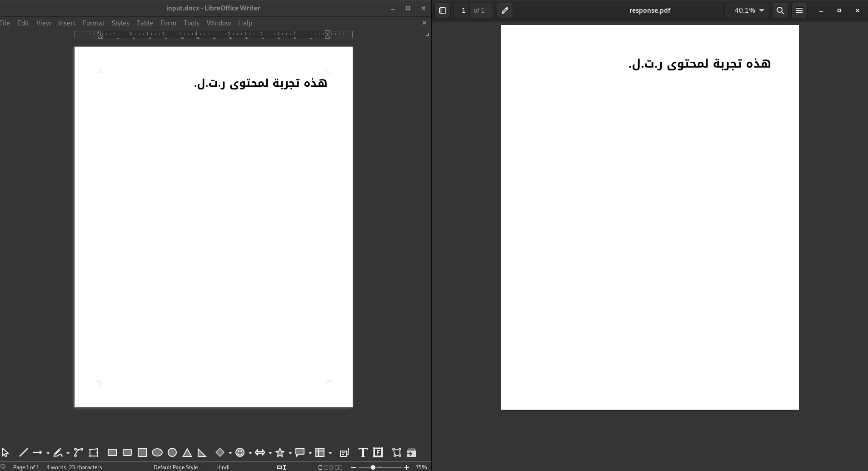Switch to book view layout
This screenshot has height=471, width=868.
339,467
